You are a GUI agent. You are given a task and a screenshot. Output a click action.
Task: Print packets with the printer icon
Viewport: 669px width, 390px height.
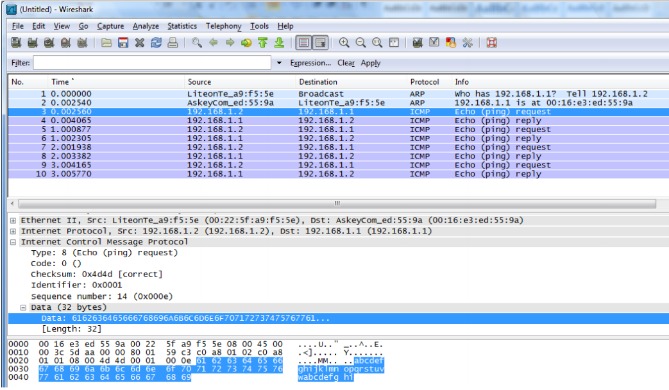tap(172, 43)
